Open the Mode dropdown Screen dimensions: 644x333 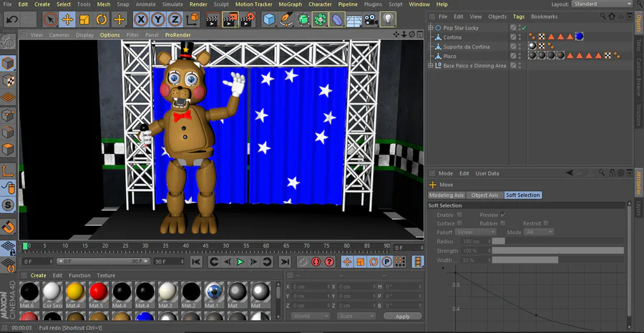[x=540, y=232]
